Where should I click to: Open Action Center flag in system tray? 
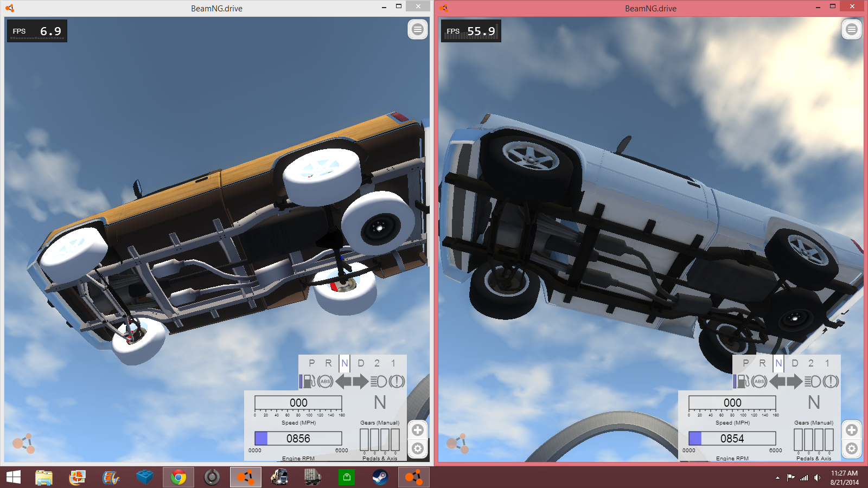pos(790,478)
